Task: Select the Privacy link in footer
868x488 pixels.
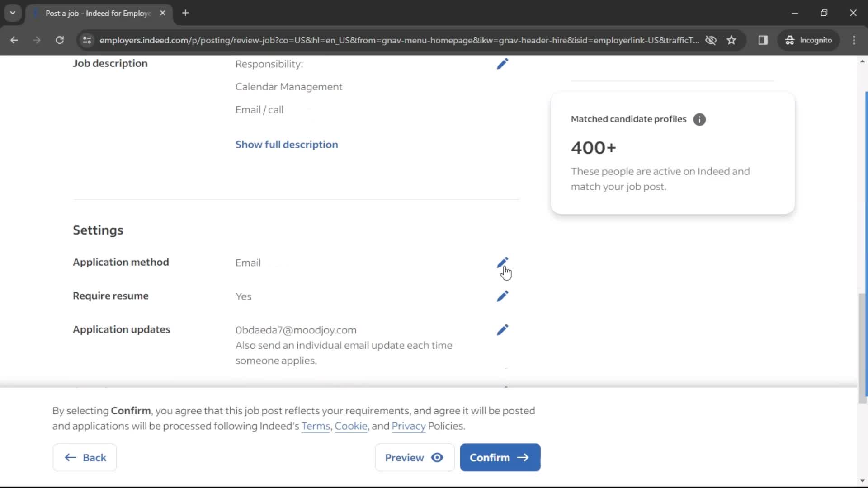Action: coord(408,426)
